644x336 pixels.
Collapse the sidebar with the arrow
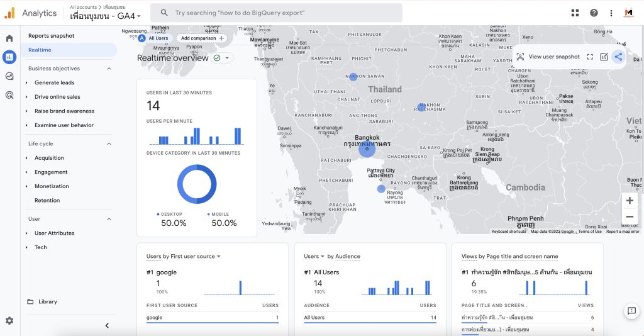(107, 326)
